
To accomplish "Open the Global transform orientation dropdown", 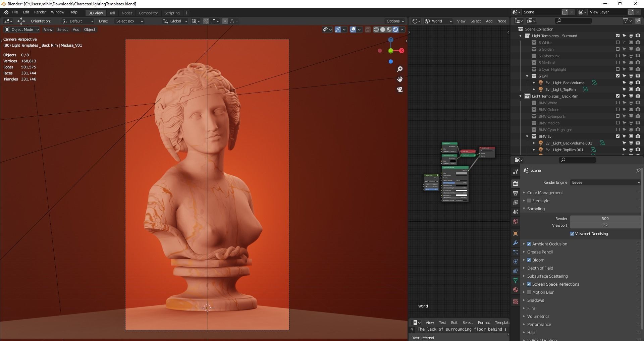I will pyautogui.click(x=175, y=21).
